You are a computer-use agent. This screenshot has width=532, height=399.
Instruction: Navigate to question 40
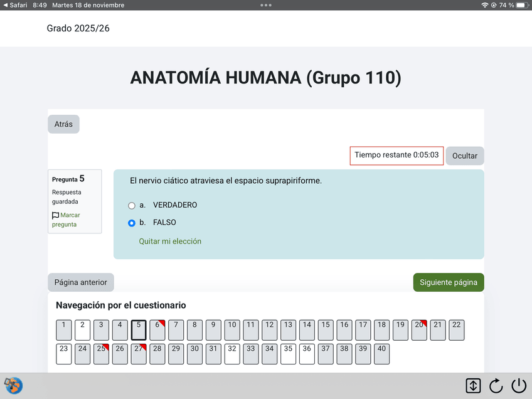(382, 354)
